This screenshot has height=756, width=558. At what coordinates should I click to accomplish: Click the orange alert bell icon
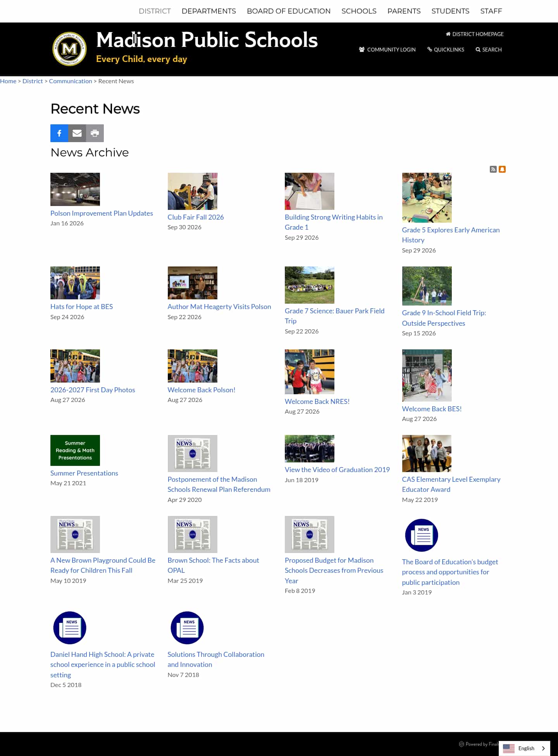(502, 169)
